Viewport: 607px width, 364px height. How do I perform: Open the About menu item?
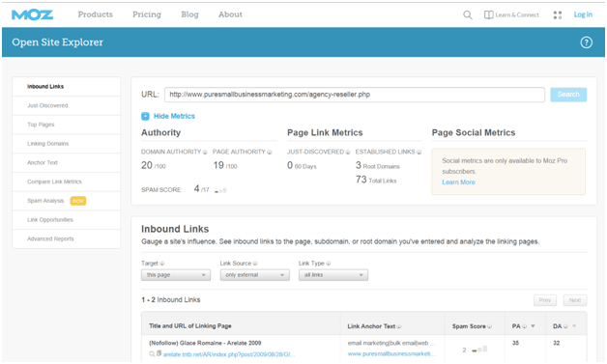pyautogui.click(x=230, y=14)
